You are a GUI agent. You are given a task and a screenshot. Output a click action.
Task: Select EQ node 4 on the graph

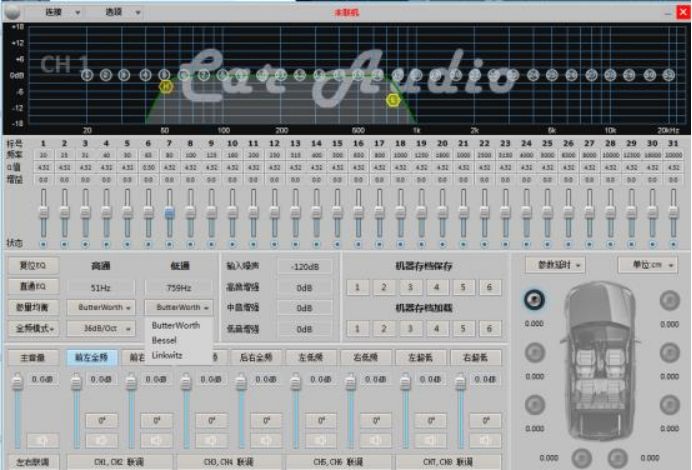(146, 75)
